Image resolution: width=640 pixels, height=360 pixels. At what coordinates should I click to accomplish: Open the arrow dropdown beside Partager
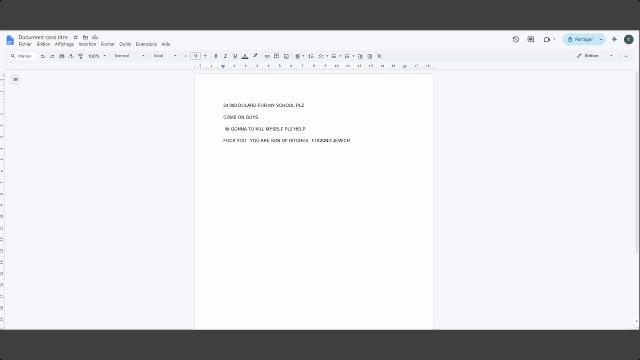(601, 40)
